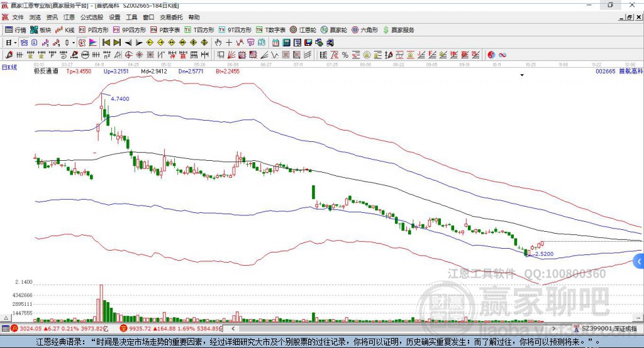This screenshot has height=348, width=644.
Task: Expand volume panel with triangle button
Action: click(6, 318)
